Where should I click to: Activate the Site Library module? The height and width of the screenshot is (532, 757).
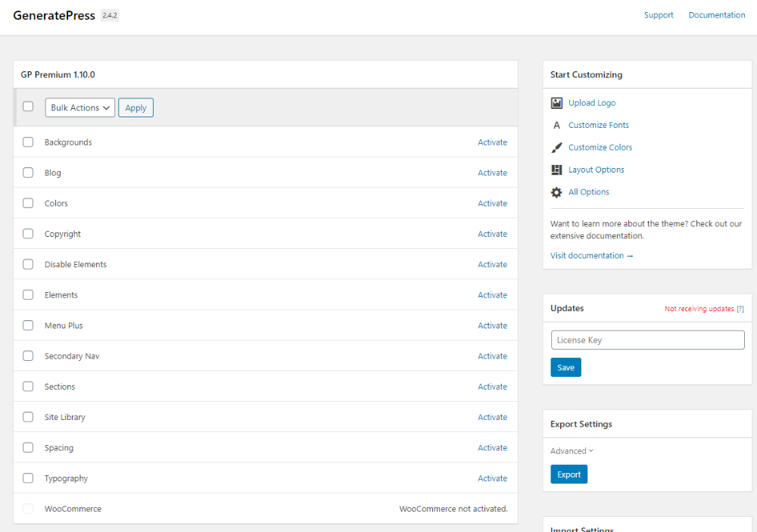click(x=493, y=417)
